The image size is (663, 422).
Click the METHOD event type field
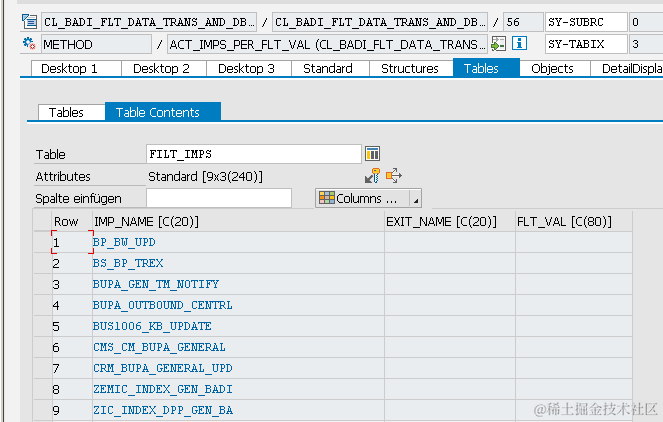96,44
